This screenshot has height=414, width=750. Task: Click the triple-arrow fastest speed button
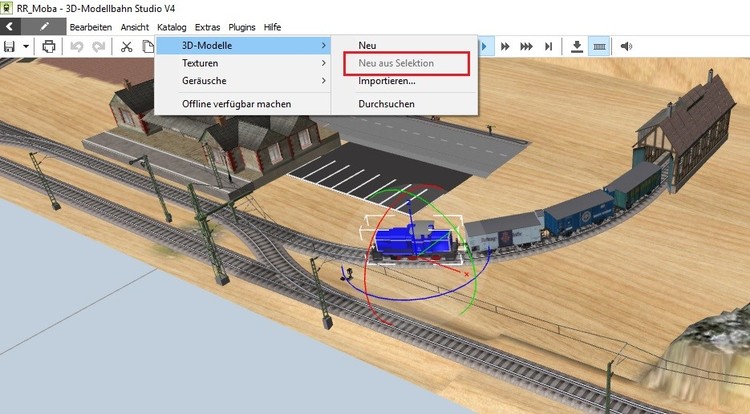tap(527, 46)
